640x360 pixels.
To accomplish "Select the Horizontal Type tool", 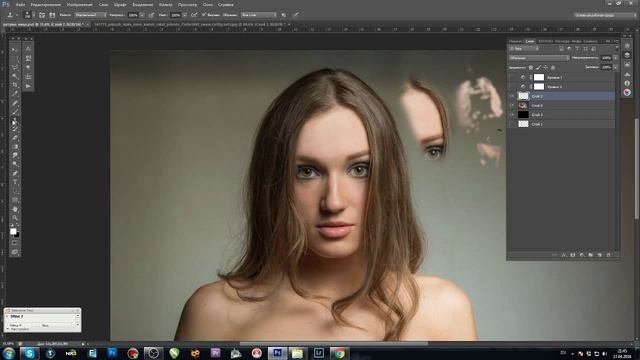I will point(15,182).
